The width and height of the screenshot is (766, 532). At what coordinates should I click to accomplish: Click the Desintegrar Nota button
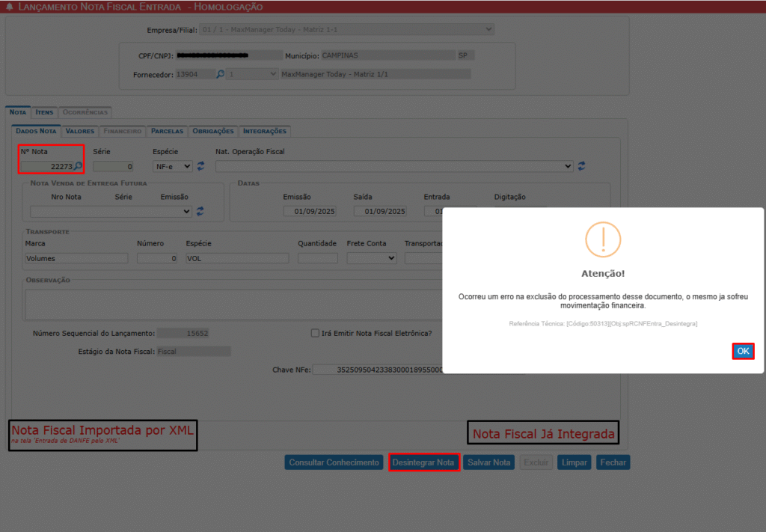tap(424, 462)
